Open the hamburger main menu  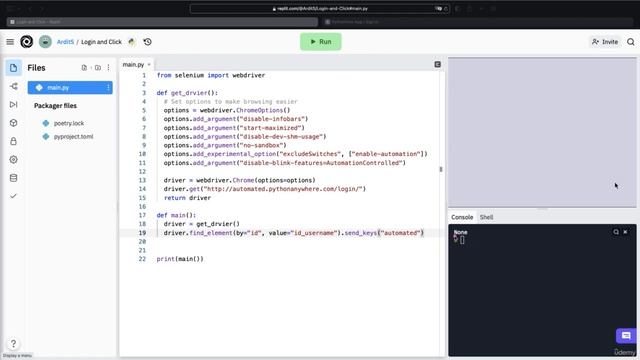pyautogui.click(x=10, y=42)
